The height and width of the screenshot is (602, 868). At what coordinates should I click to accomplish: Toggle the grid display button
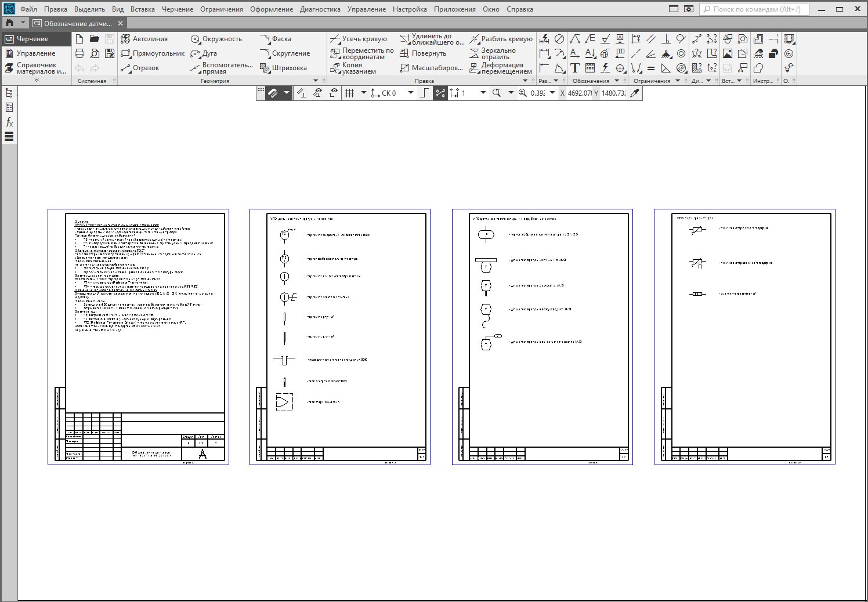[x=349, y=93]
